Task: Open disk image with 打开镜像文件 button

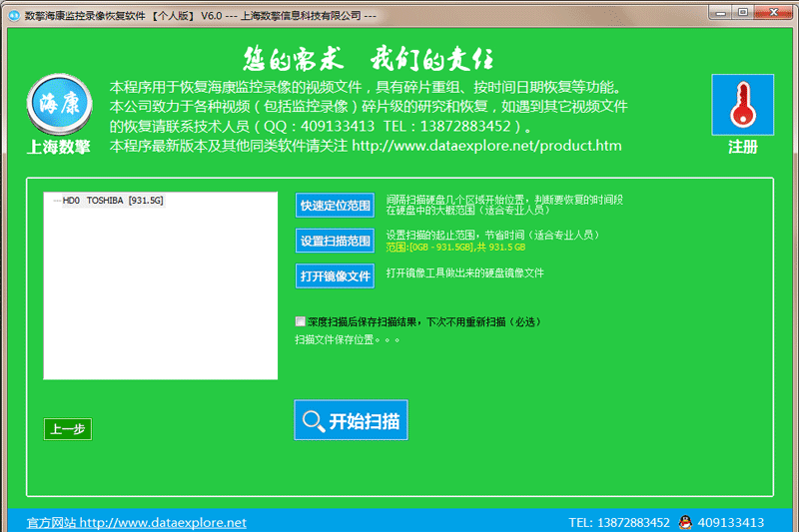Action: click(x=335, y=275)
